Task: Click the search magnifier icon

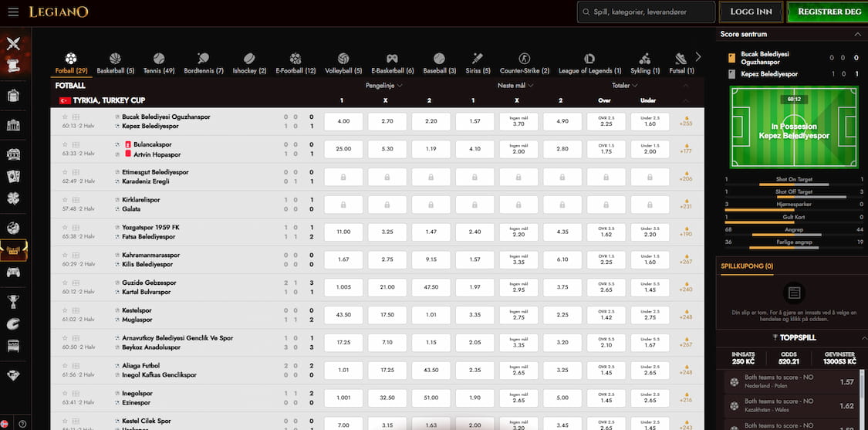Action: [586, 12]
